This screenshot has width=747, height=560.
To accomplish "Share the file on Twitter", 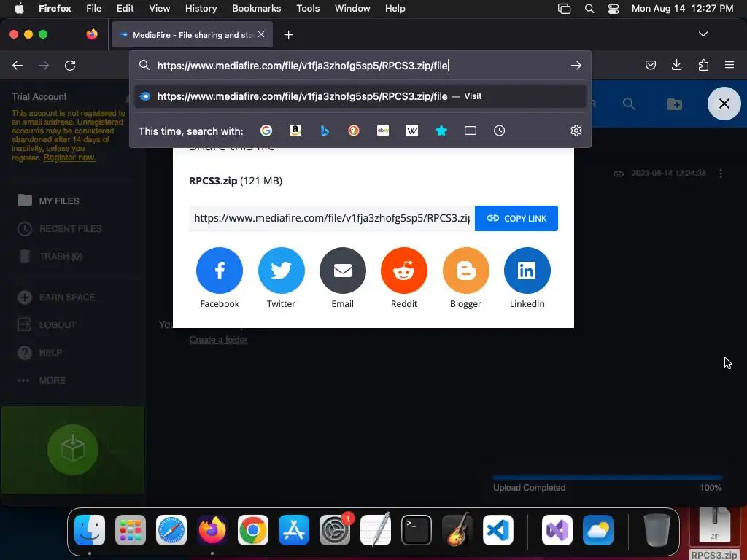I will (281, 271).
